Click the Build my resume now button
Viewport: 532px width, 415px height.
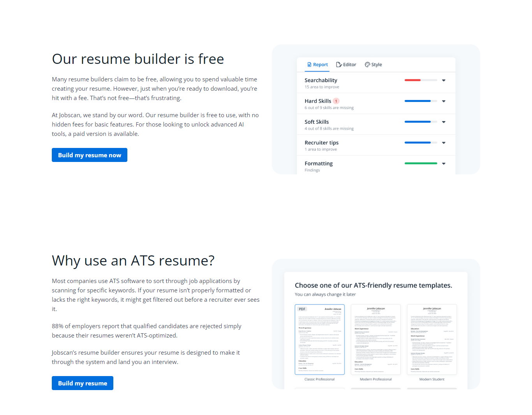click(x=89, y=155)
